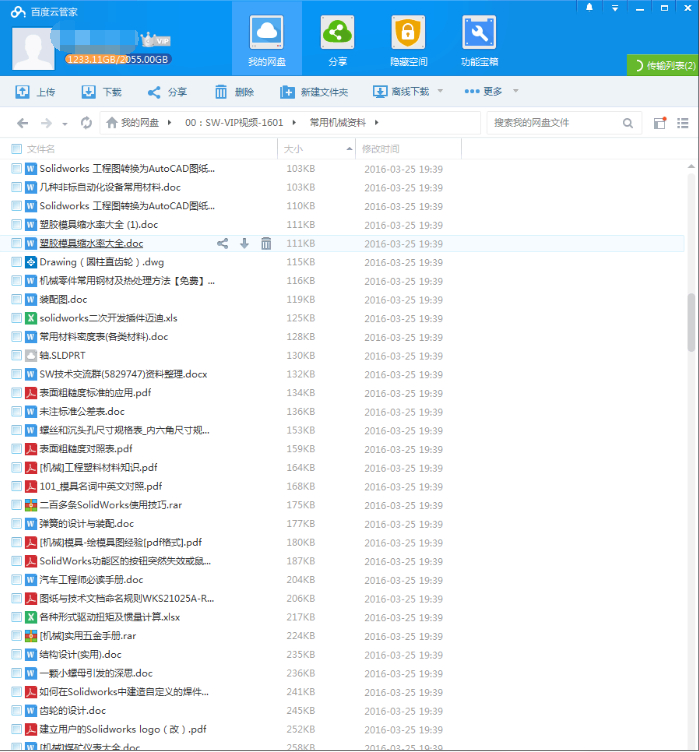Click the storage usage bar 1233.11GB/2055.00GB
The width and height of the screenshot is (699, 752).
(118, 59)
